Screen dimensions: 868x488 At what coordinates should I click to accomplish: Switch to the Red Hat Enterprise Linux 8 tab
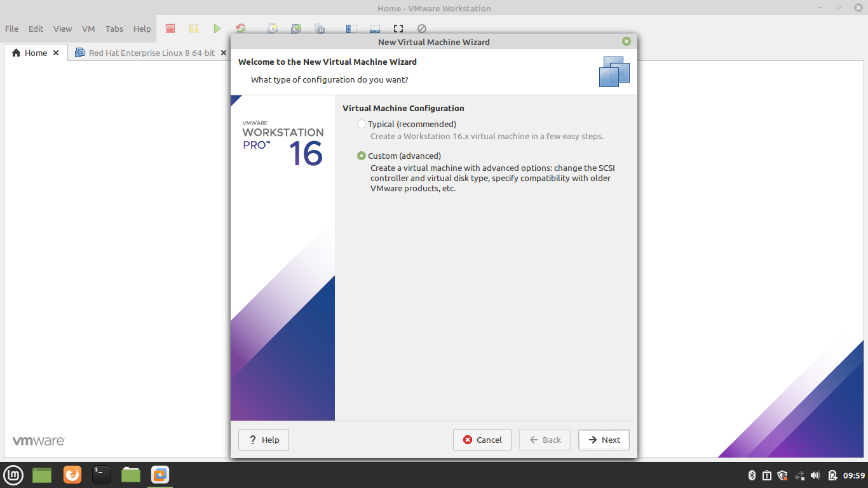point(152,53)
